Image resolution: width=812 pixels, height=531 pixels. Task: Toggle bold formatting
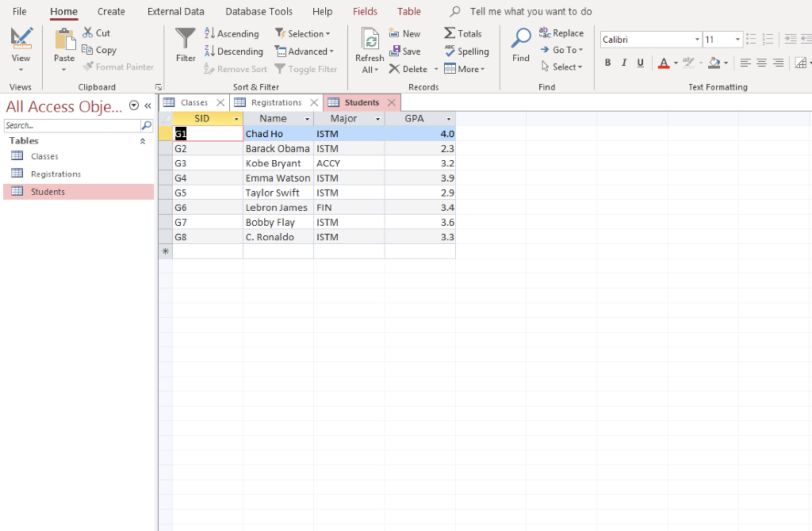(x=607, y=62)
